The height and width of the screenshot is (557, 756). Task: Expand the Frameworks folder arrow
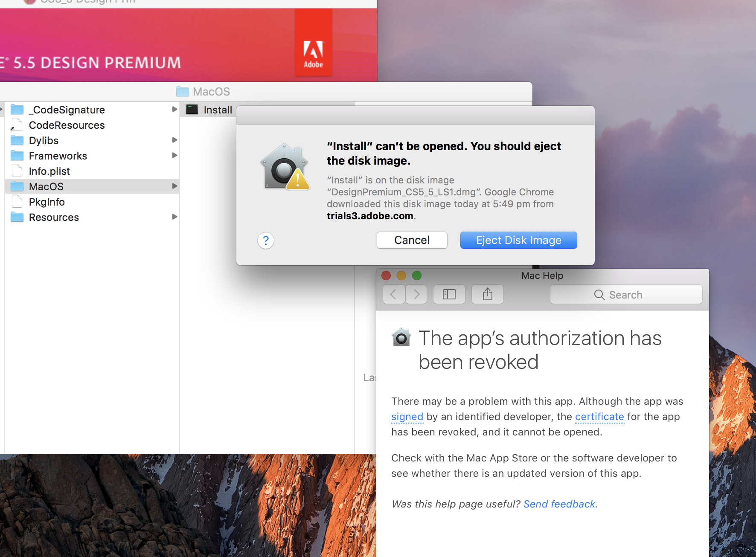(x=174, y=155)
